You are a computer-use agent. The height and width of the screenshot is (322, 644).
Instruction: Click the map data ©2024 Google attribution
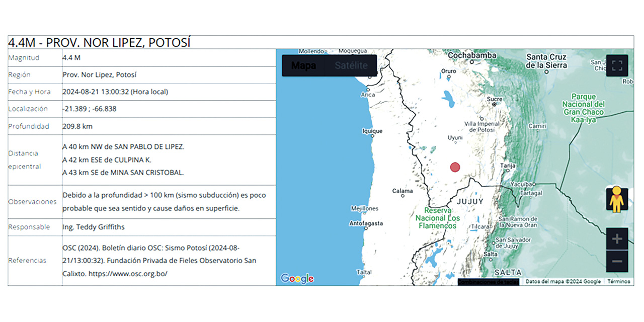tap(563, 282)
